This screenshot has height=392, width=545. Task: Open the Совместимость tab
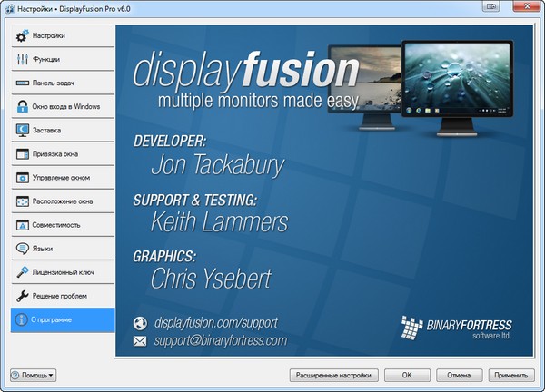[x=63, y=225]
